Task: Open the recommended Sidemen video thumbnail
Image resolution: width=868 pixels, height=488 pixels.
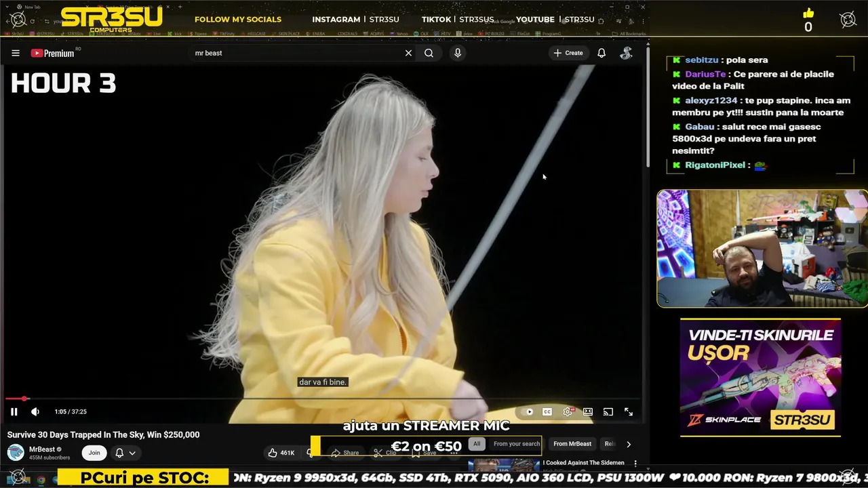Action: click(x=504, y=464)
